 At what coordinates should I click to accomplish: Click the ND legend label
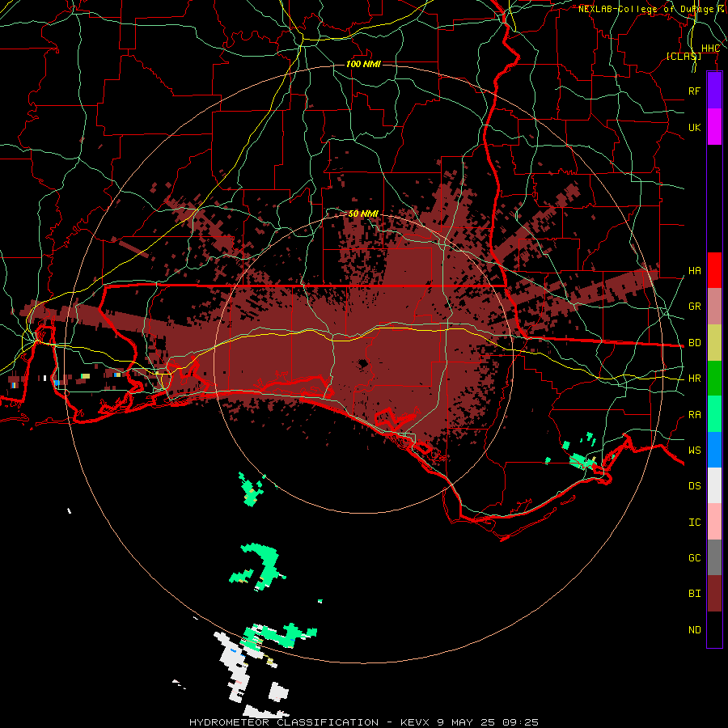[x=694, y=629]
